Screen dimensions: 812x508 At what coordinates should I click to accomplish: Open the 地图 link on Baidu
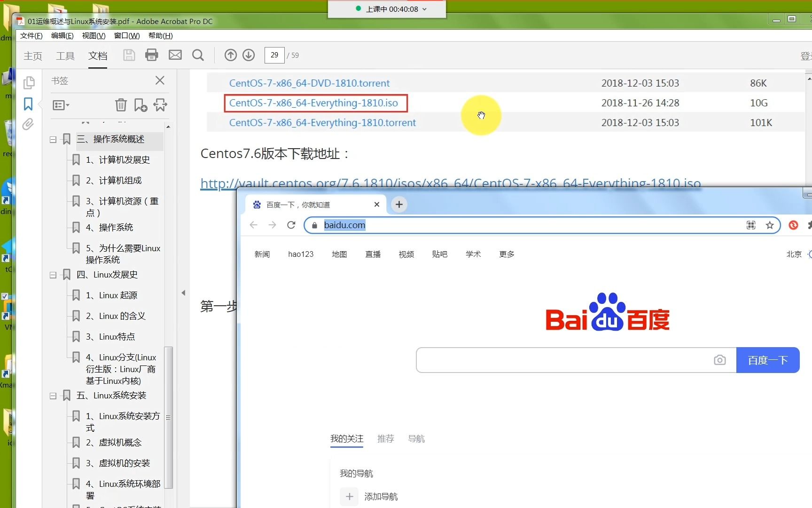pyautogui.click(x=339, y=254)
